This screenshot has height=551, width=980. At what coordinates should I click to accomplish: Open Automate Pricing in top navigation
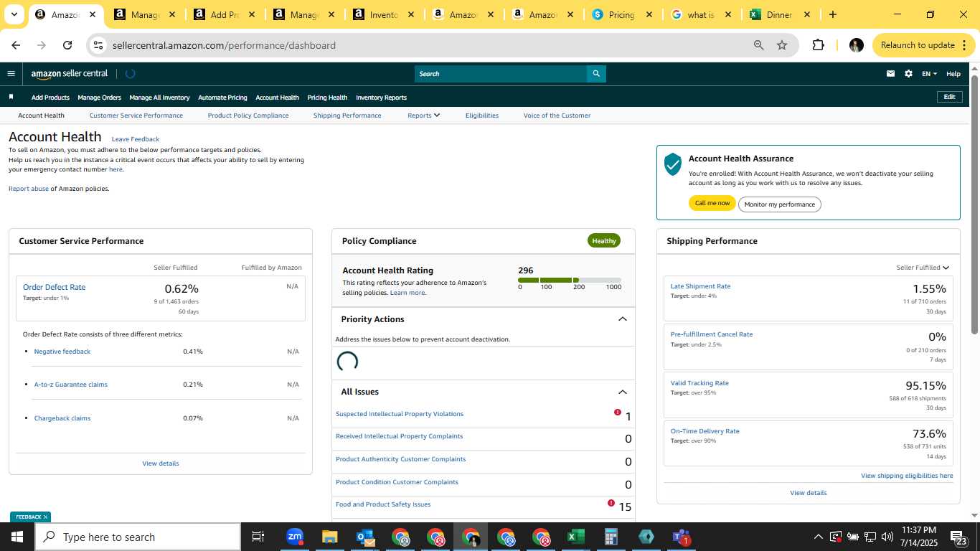tap(222, 98)
